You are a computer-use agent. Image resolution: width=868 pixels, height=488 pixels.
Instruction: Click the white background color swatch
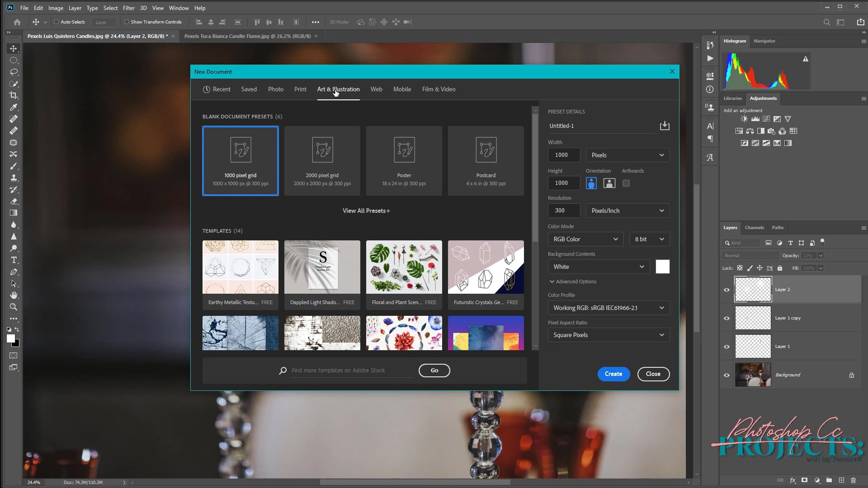pyautogui.click(x=662, y=267)
